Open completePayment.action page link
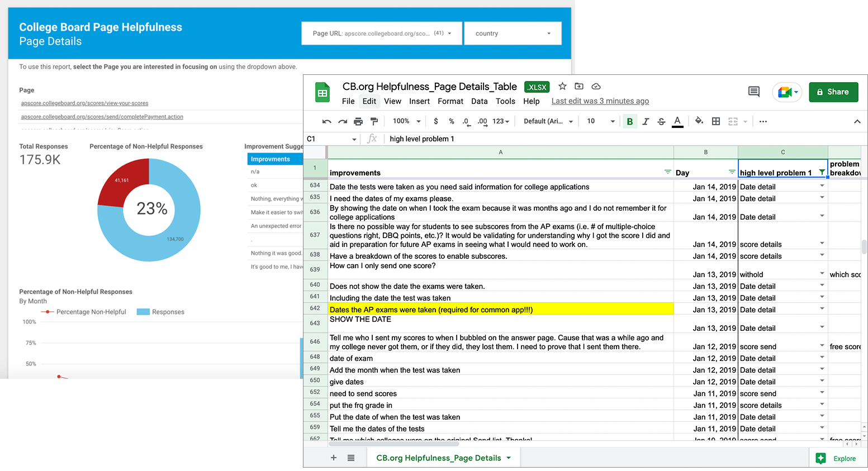 click(x=102, y=117)
